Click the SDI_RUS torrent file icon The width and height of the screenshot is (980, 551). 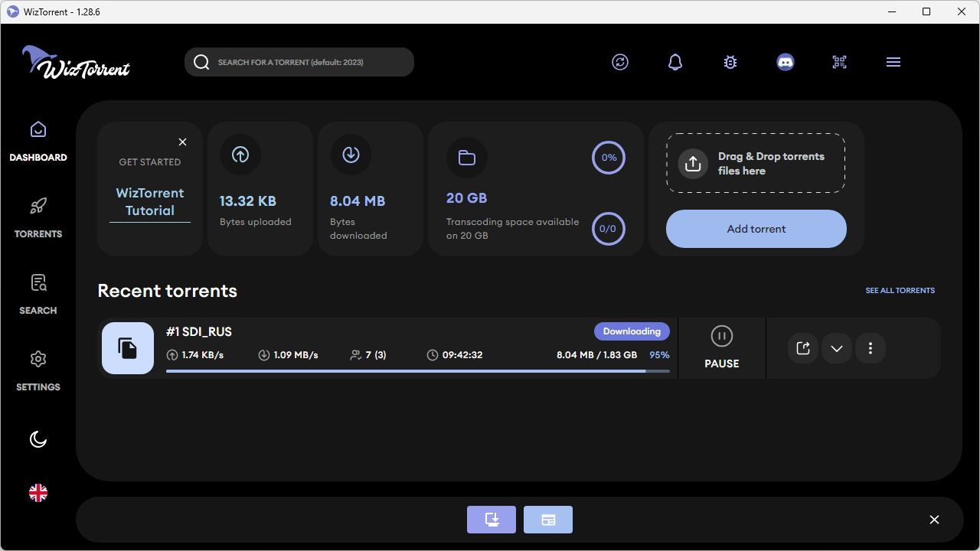pos(128,348)
